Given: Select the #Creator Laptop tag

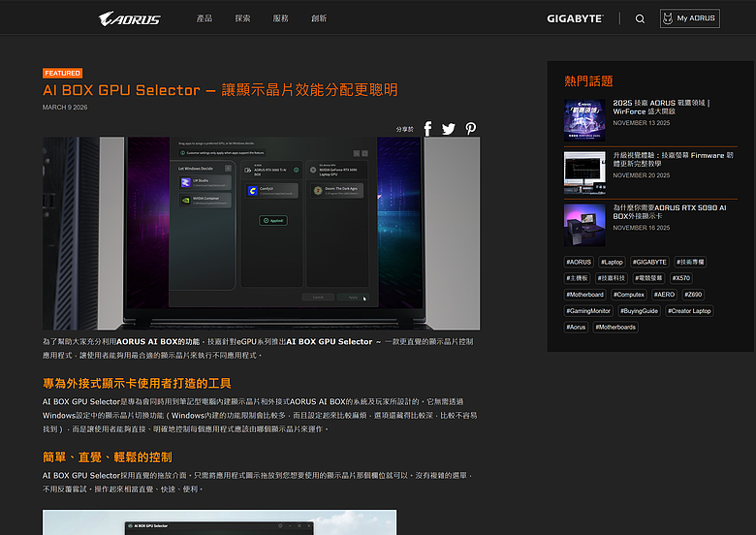Looking at the screenshot, I should 689,311.
